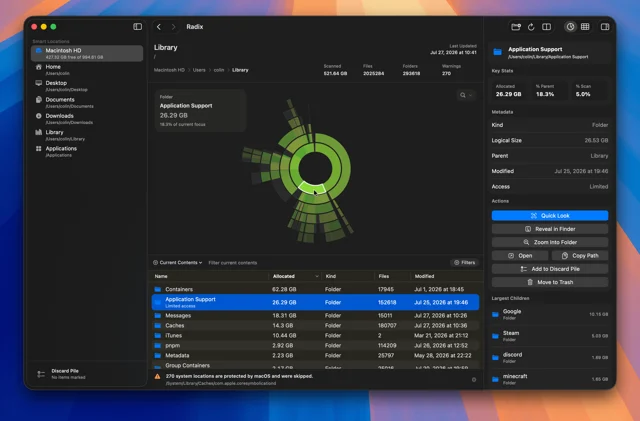Screen dimensions: 640x421
Task: Sort by Name column header
Action: tap(161, 276)
